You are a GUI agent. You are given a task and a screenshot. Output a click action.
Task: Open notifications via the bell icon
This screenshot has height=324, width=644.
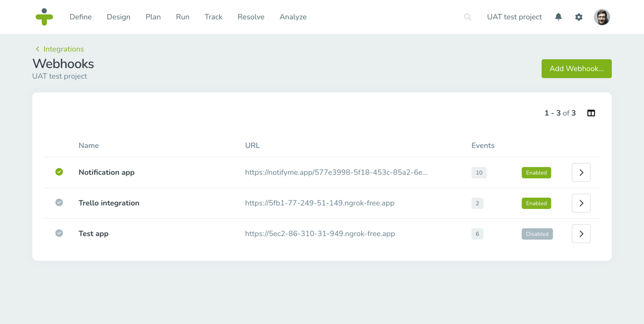click(558, 17)
